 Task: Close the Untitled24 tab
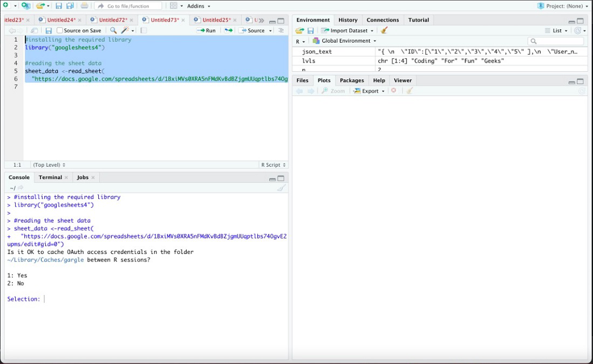coord(79,20)
